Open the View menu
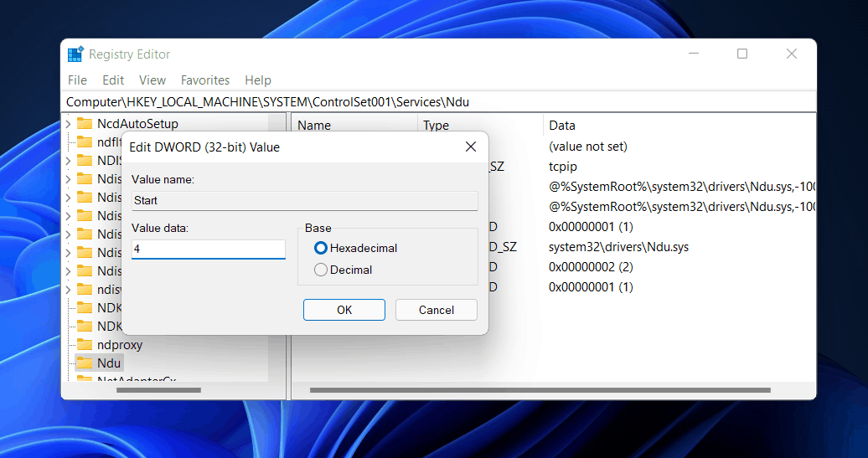The height and width of the screenshot is (458, 868). tap(152, 80)
